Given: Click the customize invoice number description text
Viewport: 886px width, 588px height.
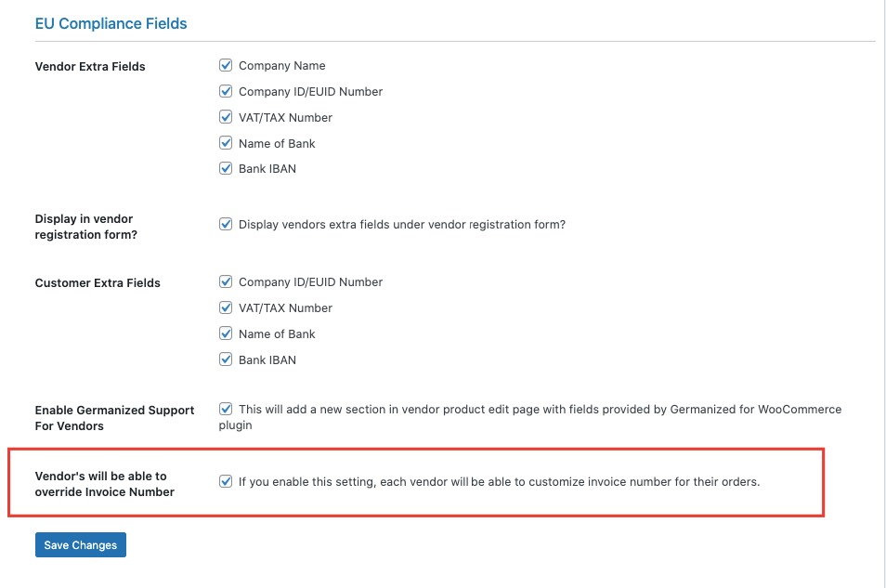Looking at the screenshot, I should (x=499, y=482).
